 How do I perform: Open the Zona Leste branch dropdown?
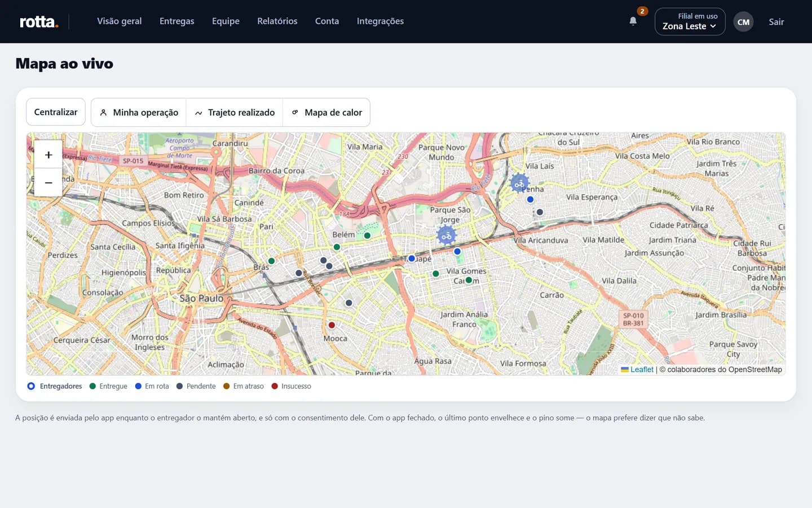[x=690, y=21]
